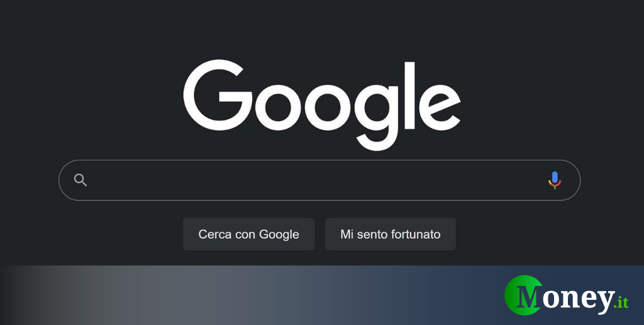Click the Mi sento fortunato button
The width and height of the screenshot is (644, 325).
pos(390,234)
